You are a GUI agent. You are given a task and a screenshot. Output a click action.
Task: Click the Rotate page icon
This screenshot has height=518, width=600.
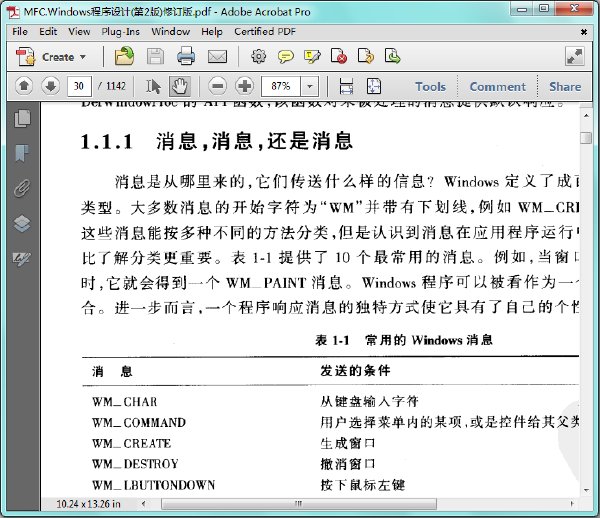pos(365,56)
